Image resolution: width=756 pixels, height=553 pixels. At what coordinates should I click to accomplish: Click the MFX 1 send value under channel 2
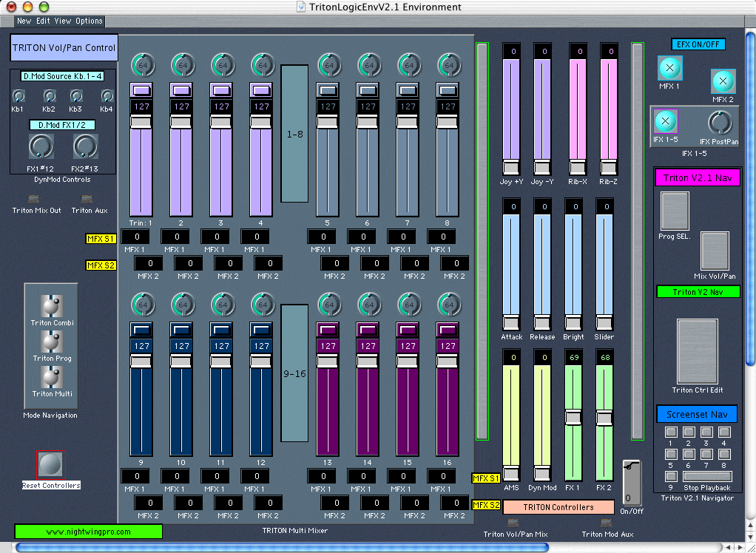coord(175,237)
